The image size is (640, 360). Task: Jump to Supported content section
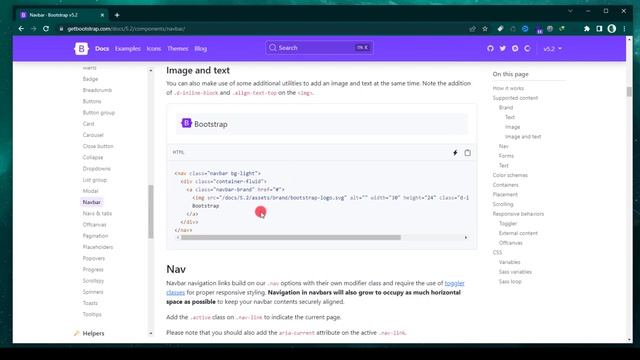click(515, 98)
